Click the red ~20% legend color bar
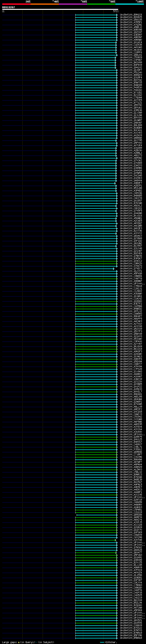The image size is (146, 644). (16, 4)
